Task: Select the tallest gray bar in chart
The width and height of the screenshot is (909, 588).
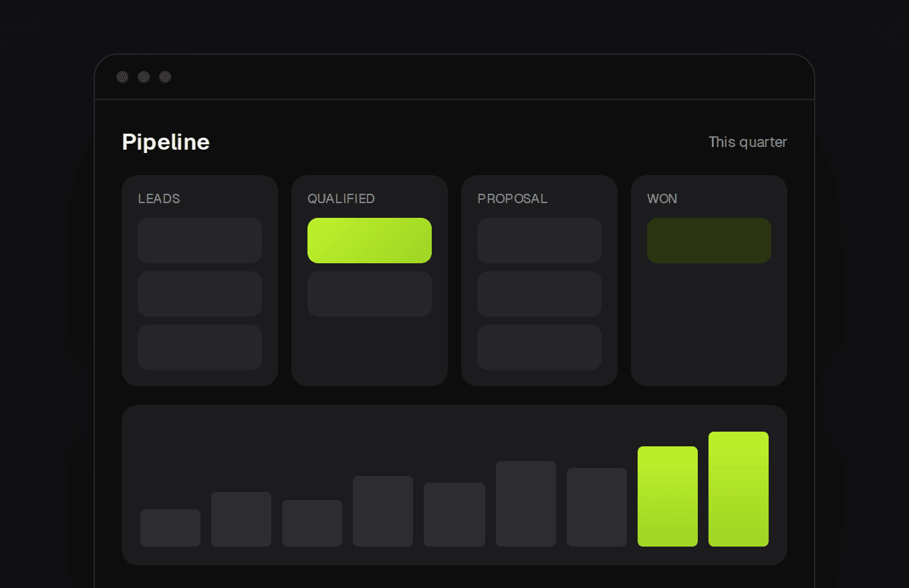Action: pos(526,504)
